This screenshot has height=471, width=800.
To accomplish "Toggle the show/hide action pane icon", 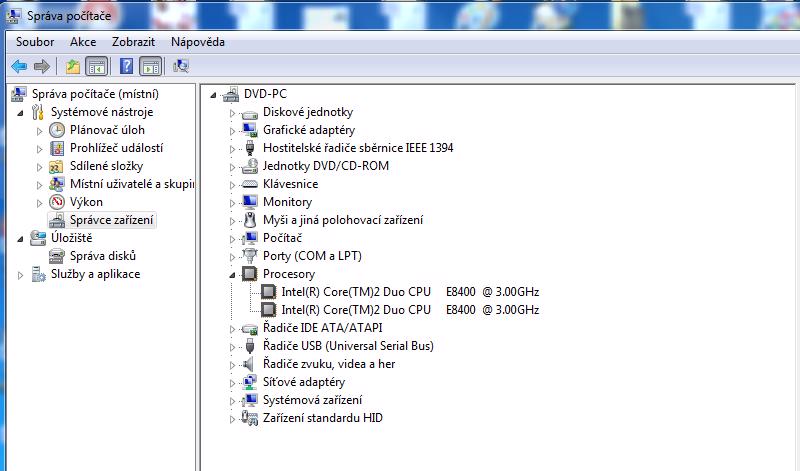I will pyautogui.click(x=151, y=66).
